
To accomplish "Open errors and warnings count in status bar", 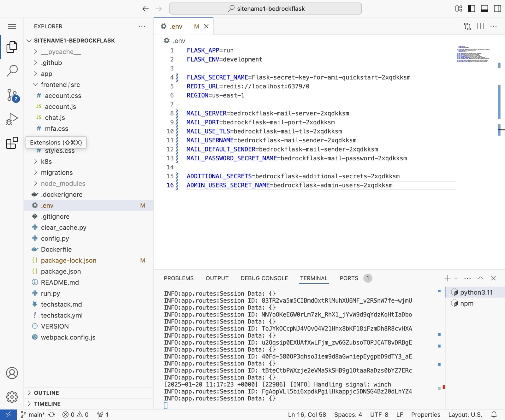I will 75,415.
